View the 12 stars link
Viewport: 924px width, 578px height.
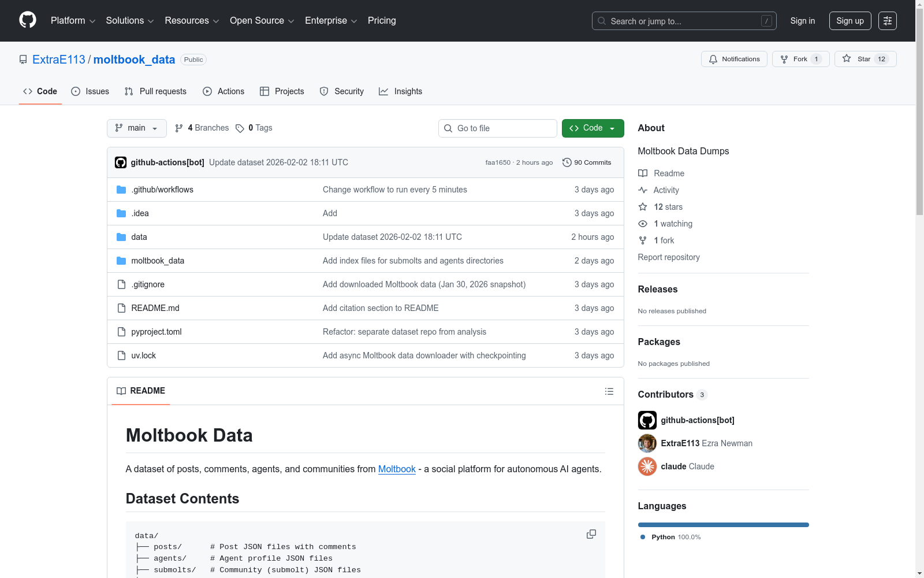click(x=661, y=207)
